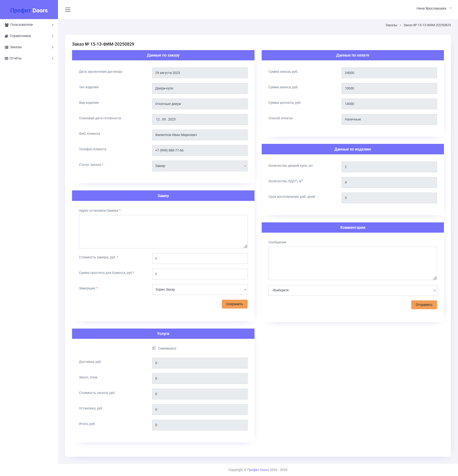458x476 pixels.
Task: Toggle the Самовывоз checkbox
Action: pos(154,348)
